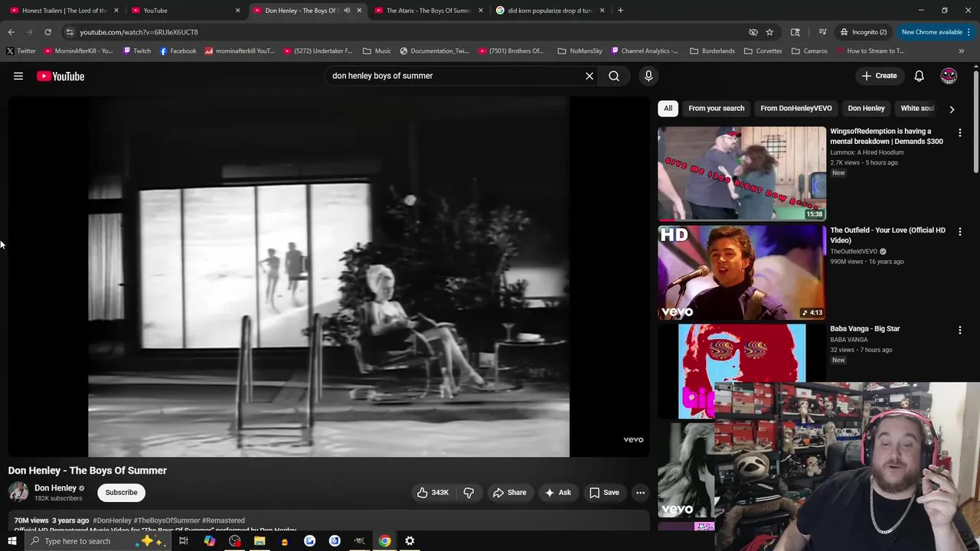The width and height of the screenshot is (980, 551).
Task: Open The Outfield - Your Love title
Action: pyautogui.click(x=887, y=235)
